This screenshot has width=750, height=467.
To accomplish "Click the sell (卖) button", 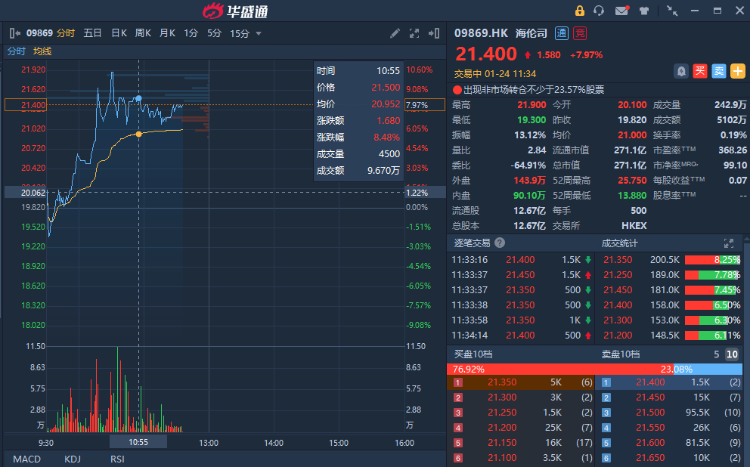I will (719, 71).
